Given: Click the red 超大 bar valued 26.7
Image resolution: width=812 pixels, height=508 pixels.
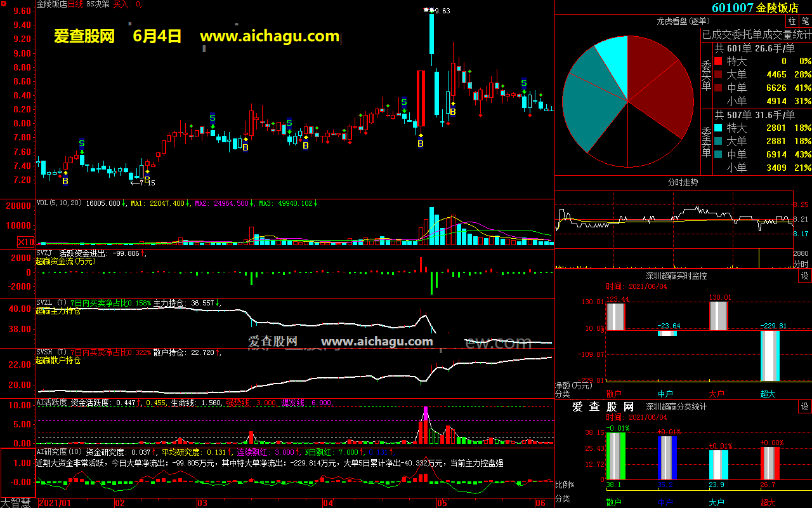Looking at the screenshot, I should pyautogui.click(x=769, y=464).
